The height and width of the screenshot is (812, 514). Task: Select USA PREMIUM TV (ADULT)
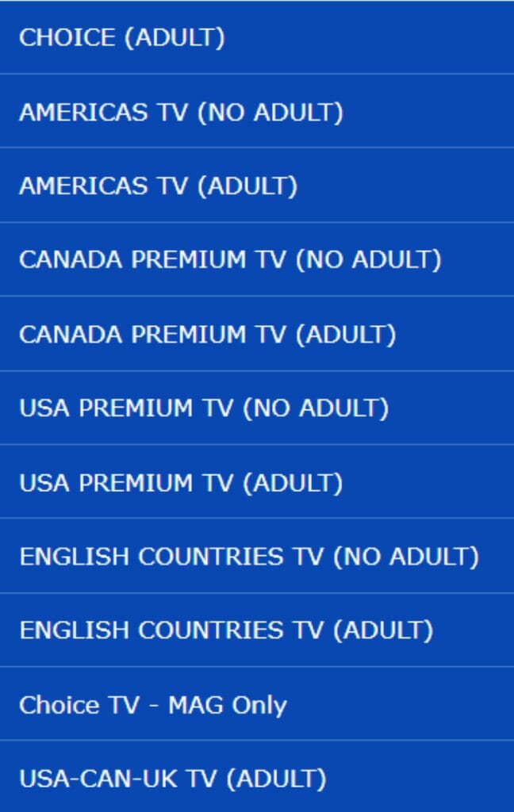coord(257,481)
